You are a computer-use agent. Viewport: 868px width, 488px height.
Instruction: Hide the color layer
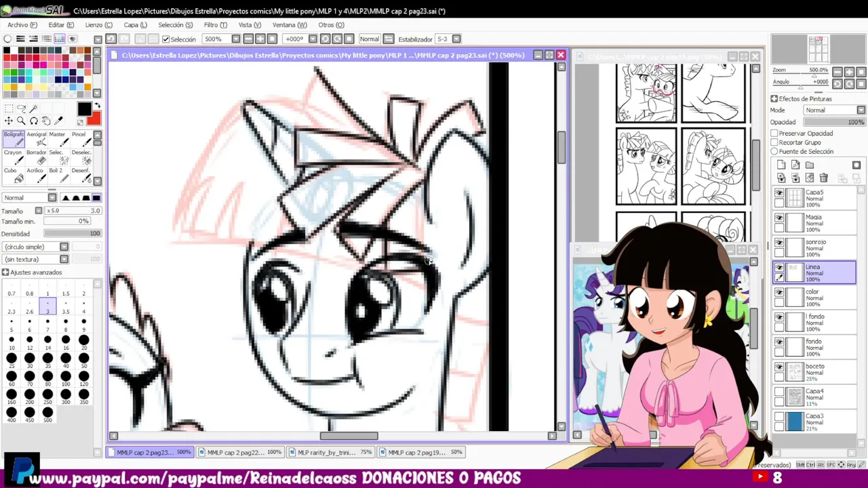pyautogui.click(x=779, y=293)
